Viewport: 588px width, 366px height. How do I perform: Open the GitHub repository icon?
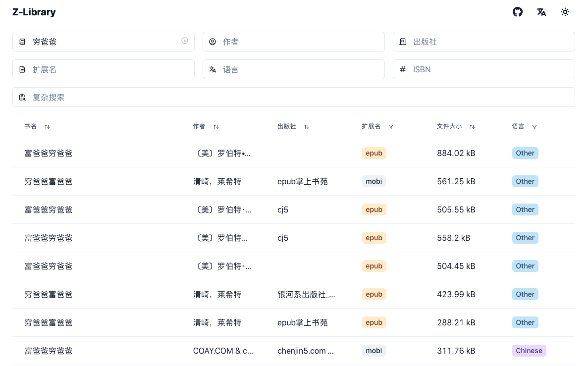(517, 12)
